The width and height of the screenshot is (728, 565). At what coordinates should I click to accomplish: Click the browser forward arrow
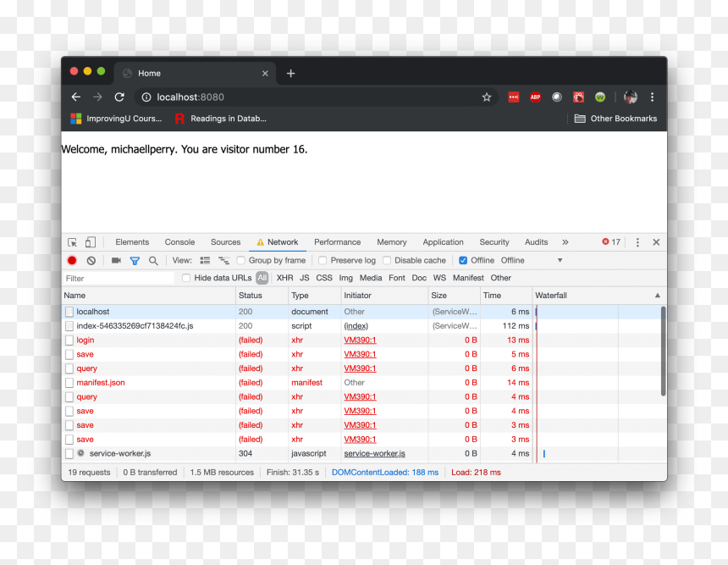[97, 97]
